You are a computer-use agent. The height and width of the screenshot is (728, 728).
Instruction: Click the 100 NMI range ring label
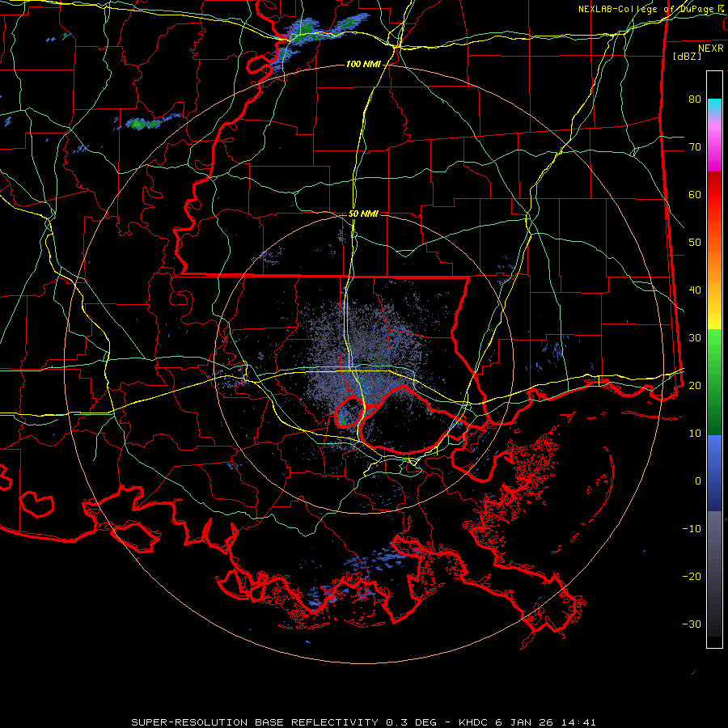[363, 64]
